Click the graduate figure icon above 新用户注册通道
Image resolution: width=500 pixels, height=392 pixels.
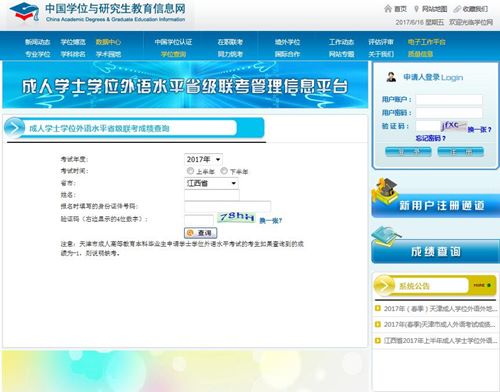pyautogui.click(x=386, y=191)
